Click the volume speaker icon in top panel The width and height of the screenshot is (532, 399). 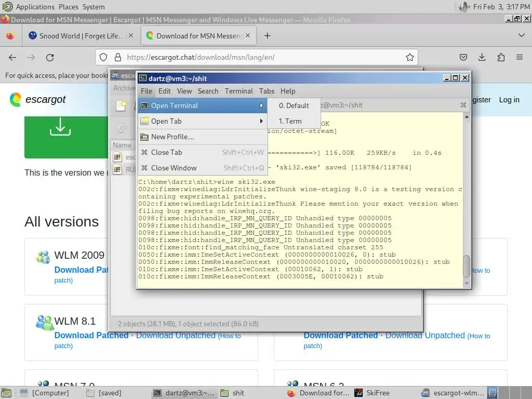pos(463,7)
